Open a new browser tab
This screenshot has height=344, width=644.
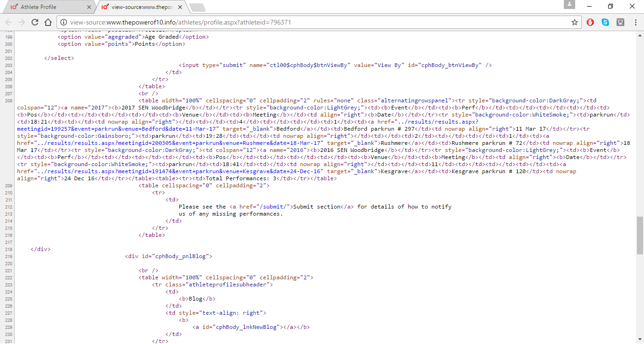point(197,7)
